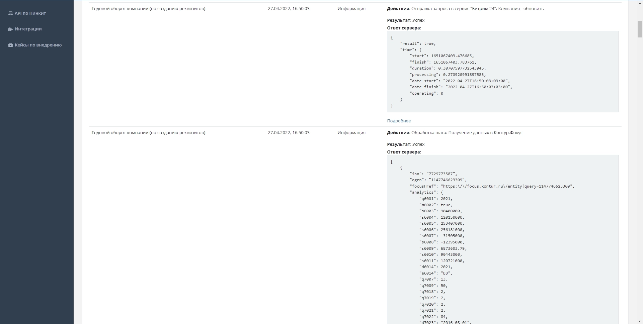Click the Подробнее link under first response
The width and height of the screenshot is (644, 324).
399,121
